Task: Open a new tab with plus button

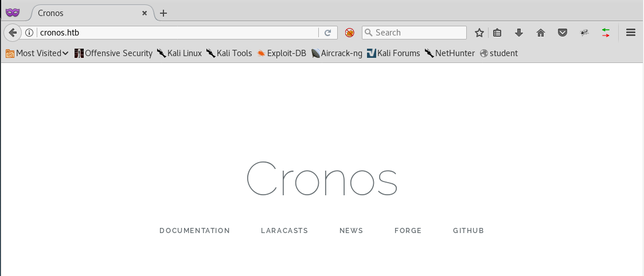Action: pyautogui.click(x=163, y=13)
